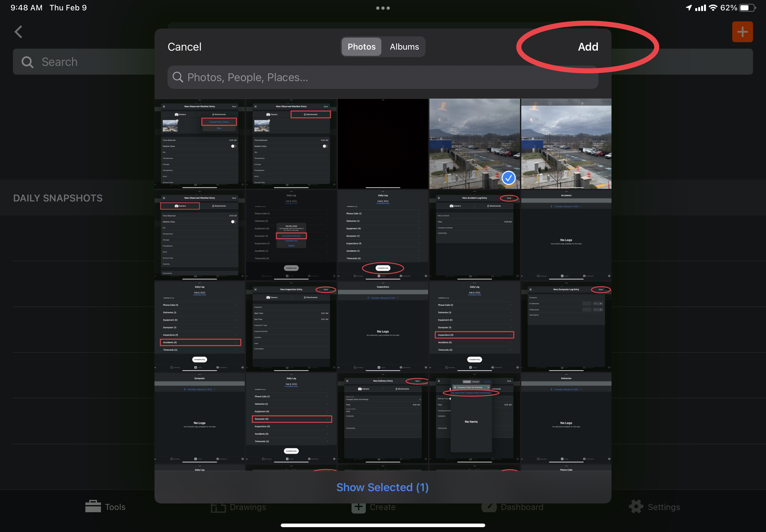Deselect the checked parking lot photo
Viewport: 766px width, 532px height.
coord(474,144)
